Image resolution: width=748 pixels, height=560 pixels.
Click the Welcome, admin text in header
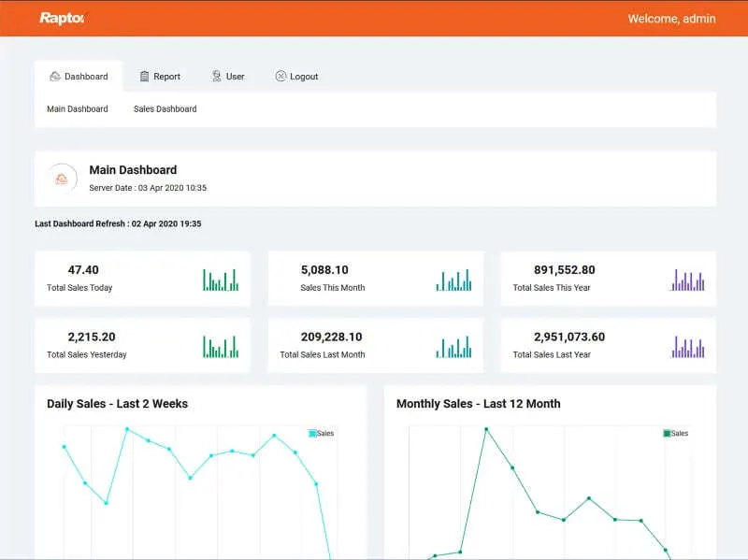671,19
